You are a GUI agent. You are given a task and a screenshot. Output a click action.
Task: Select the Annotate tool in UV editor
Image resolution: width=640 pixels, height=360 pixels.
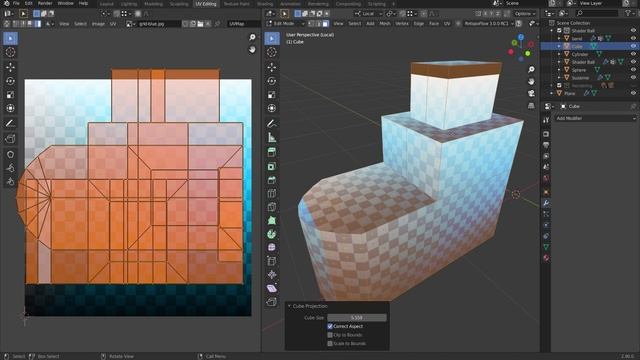tap(11, 123)
